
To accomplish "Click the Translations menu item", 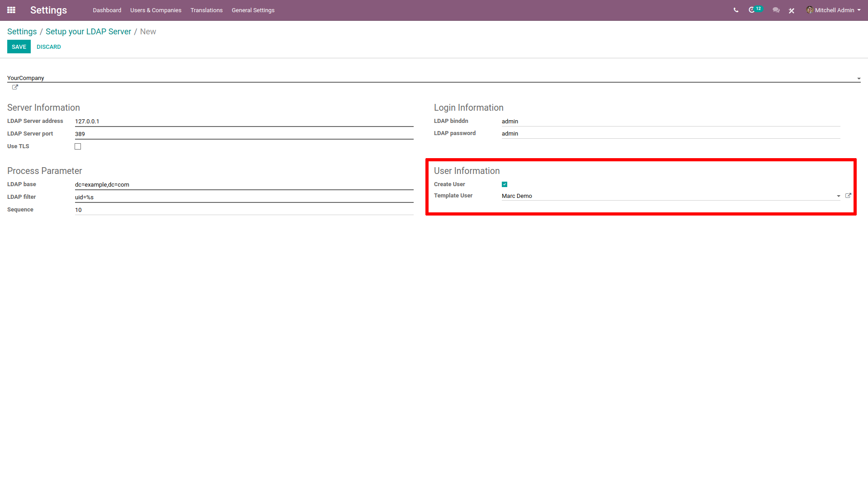I will (206, 10).
